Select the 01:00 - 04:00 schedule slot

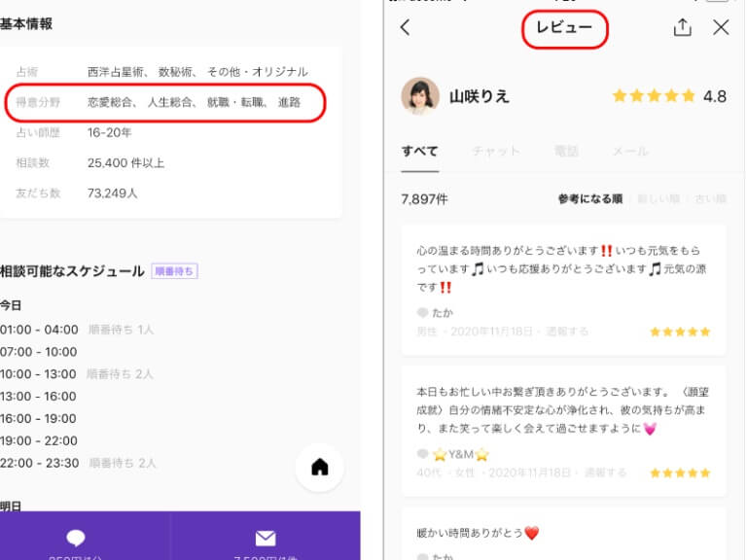[x=39, y=330]
